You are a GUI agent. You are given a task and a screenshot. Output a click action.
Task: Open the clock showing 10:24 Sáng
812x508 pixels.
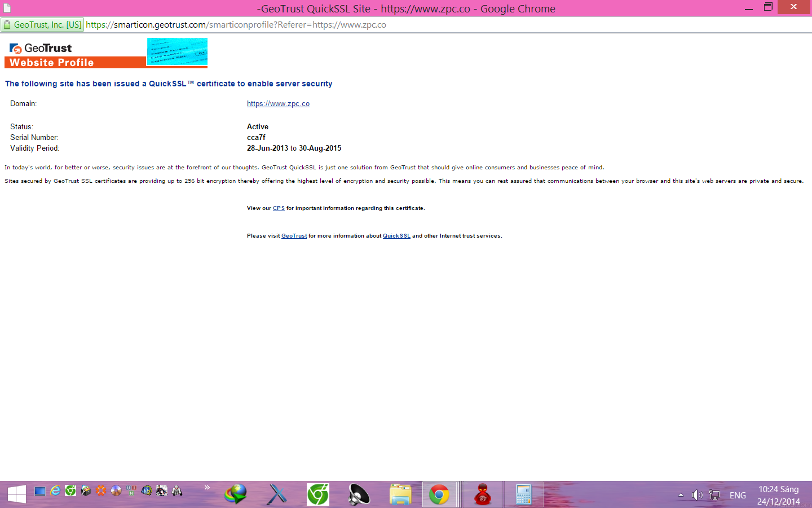778,495
